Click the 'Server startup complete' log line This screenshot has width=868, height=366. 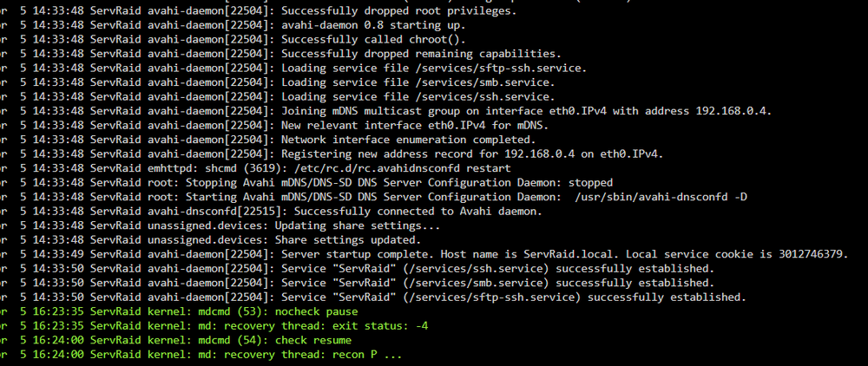[424, 254]
